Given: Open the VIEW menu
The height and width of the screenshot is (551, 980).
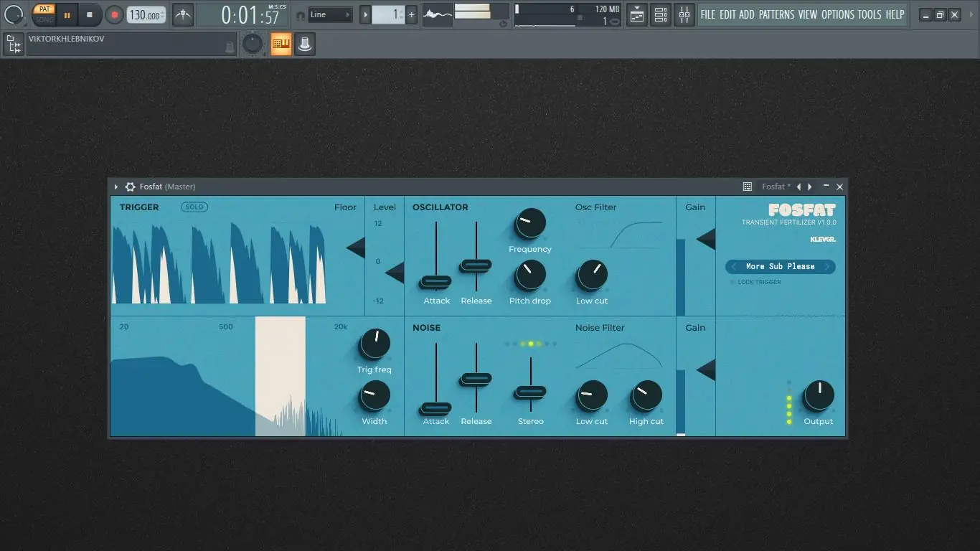Looking at the screenshot, I should point(808,14).
